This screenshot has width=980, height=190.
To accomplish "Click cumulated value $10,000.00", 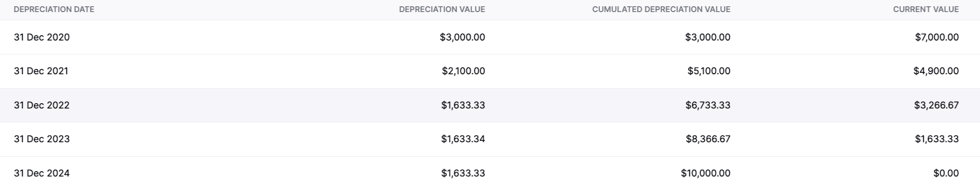I will (x=705, y=173).
